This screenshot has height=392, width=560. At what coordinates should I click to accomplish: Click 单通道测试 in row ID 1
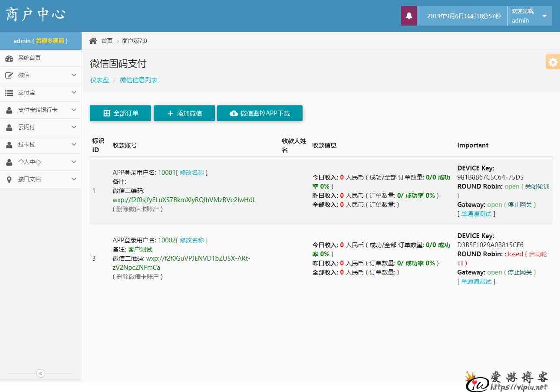pyautogui.click(x=476, y=214)
